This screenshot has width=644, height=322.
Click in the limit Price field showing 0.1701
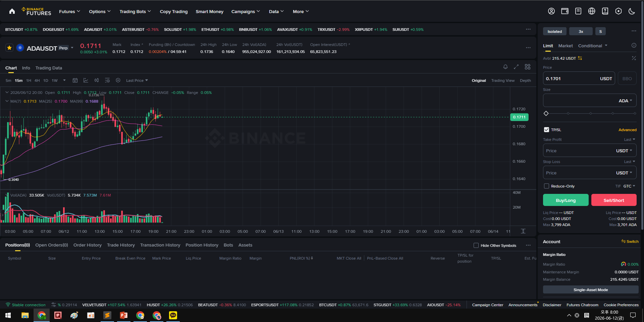tap(579, 78)
